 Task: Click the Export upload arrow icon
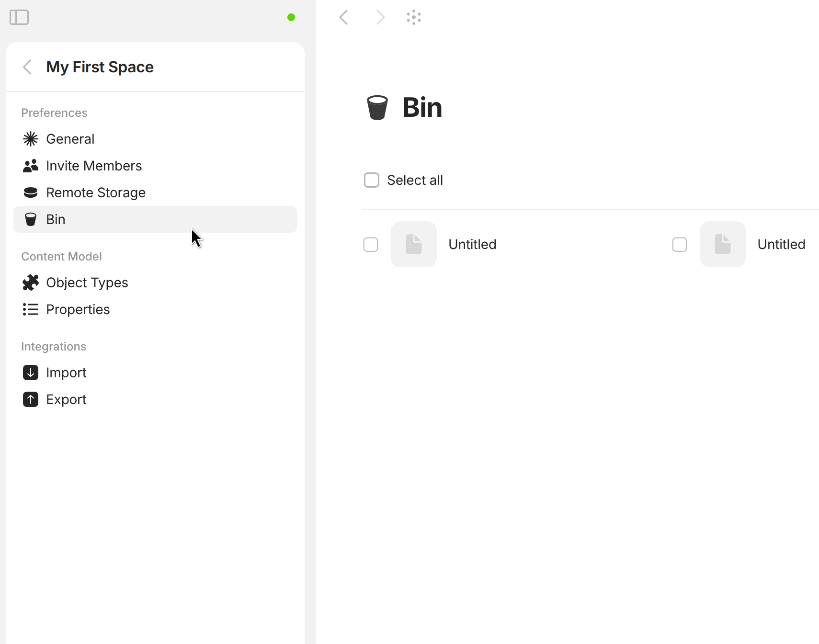pyautogui.click(x=31, y=399)
